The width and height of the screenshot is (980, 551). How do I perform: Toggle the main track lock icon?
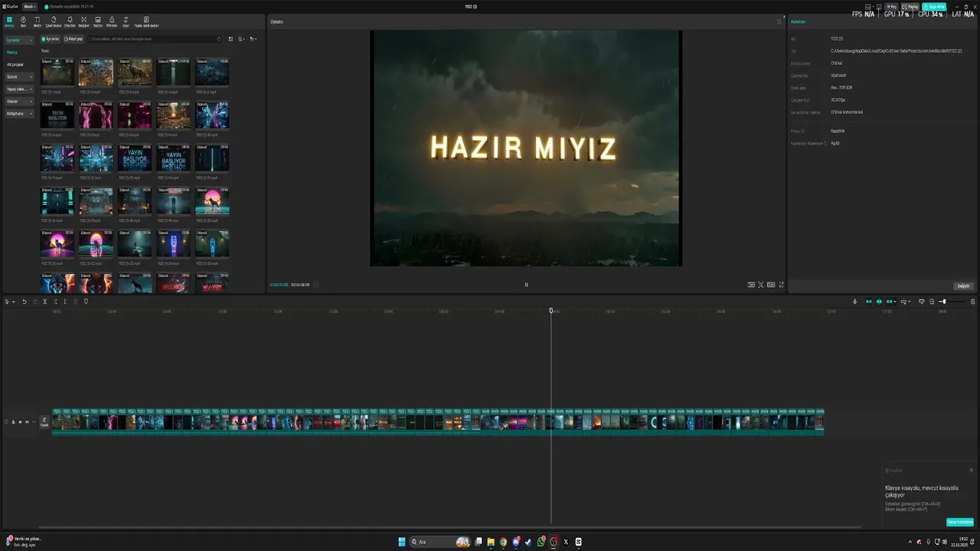[x=13, y=422]
